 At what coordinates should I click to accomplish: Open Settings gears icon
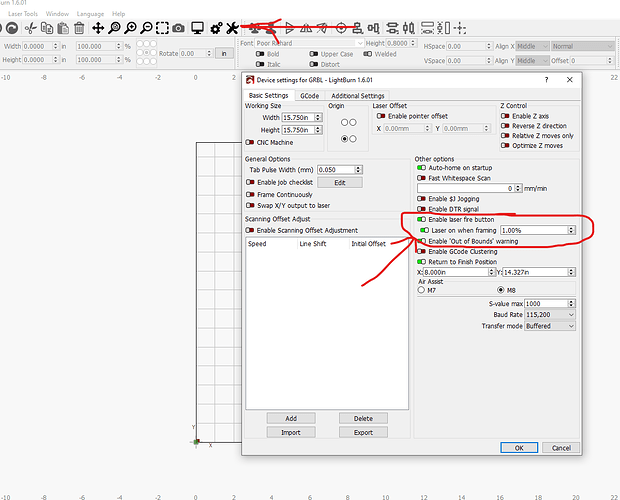pos(216,28)
